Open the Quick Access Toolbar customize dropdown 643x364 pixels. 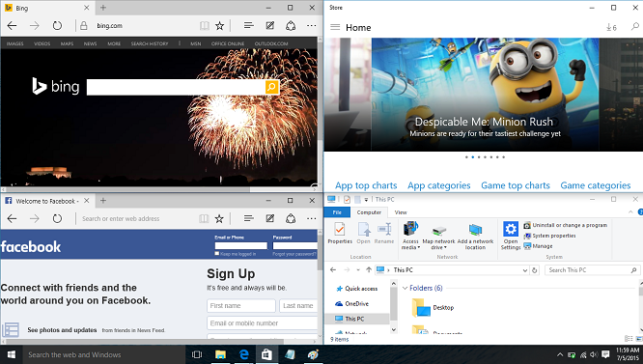tap(366, 200)
